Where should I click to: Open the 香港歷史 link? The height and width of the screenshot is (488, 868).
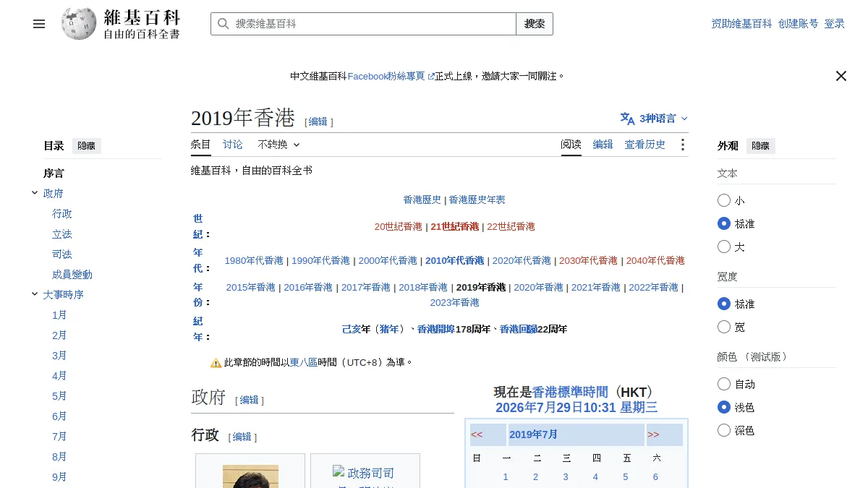pyautogui.click(x=422, y=200)
